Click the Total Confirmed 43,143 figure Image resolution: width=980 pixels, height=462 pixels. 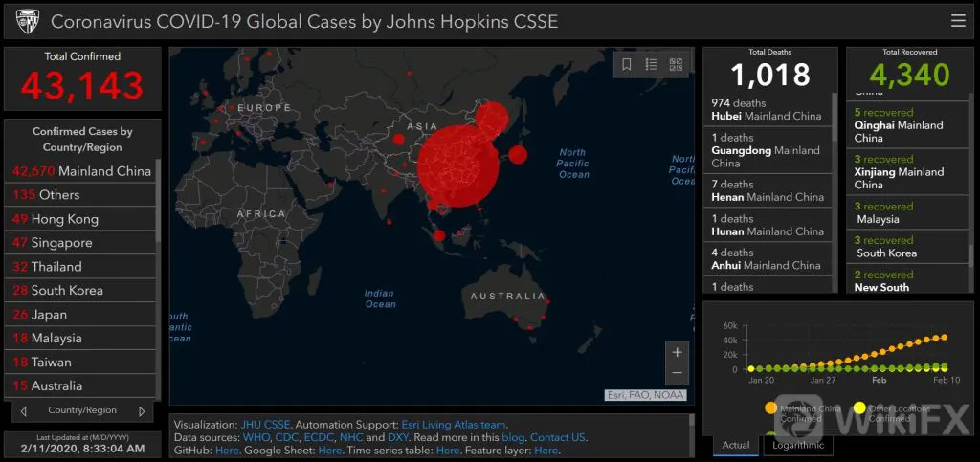(x=82, y=85)
